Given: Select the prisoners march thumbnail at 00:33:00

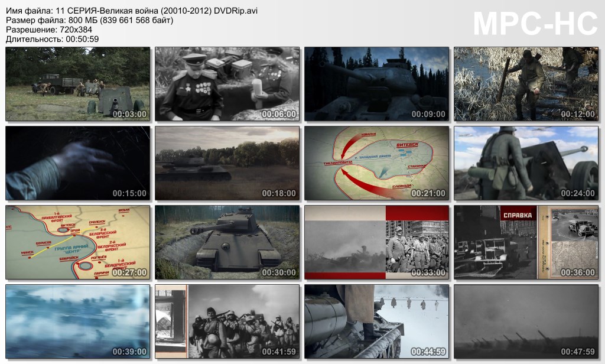Looking at the screenshot, I should tap(376, 242).
